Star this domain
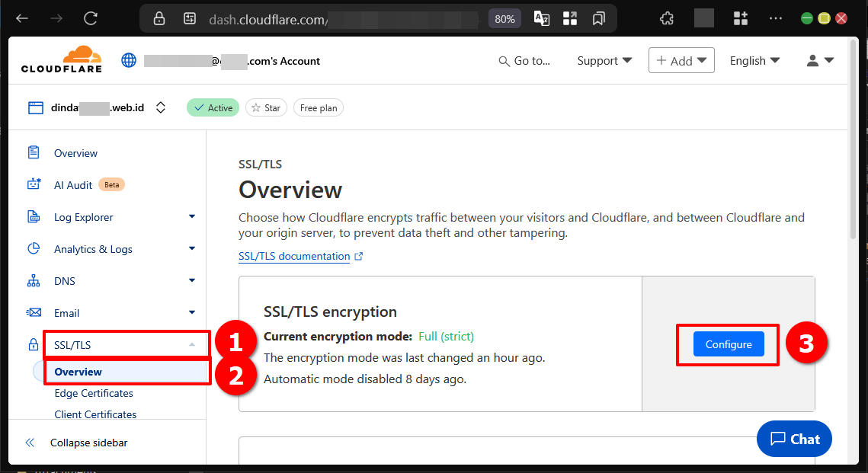Image resolution: width=868 pixels, height=473 pixels. (266, 108)
